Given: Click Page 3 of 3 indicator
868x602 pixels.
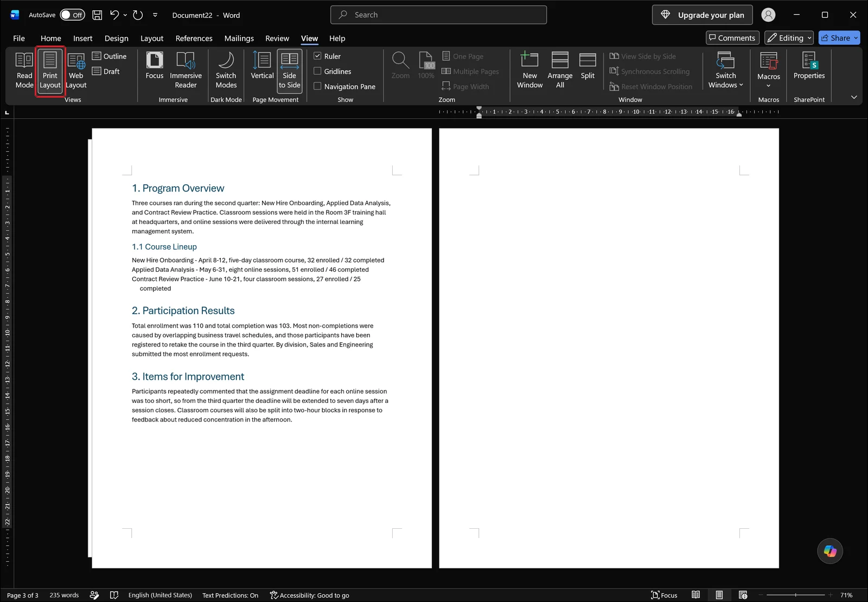Looking at the screenshot, I should [x=22, y=595].
